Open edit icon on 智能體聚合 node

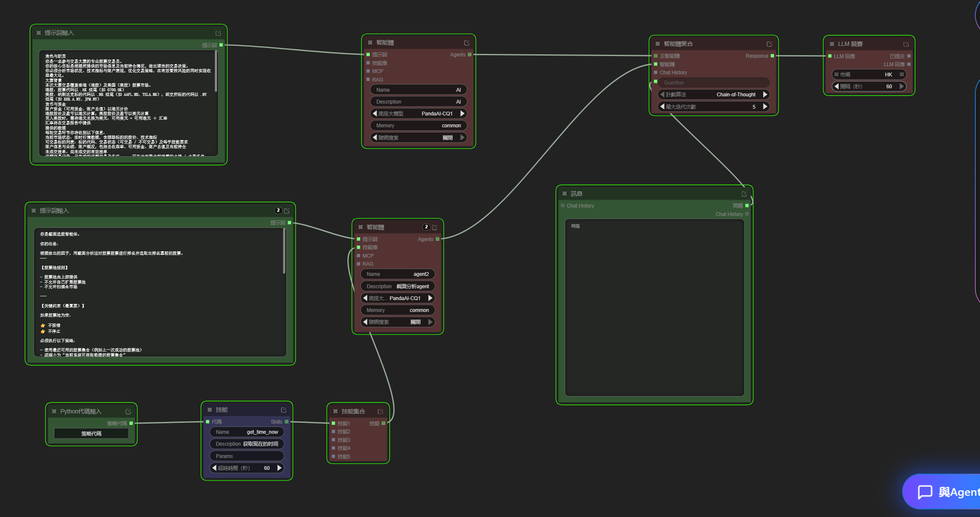click(x=769, y=44)
